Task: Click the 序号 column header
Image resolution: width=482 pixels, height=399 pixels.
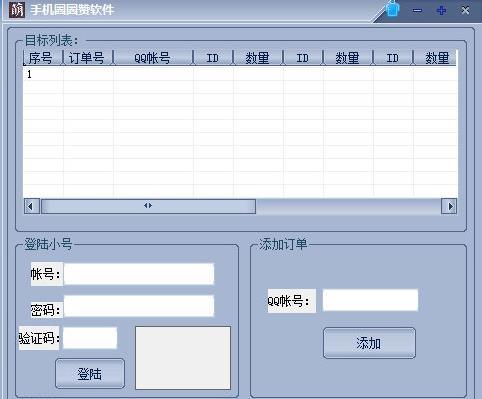Action: point(43,58)
